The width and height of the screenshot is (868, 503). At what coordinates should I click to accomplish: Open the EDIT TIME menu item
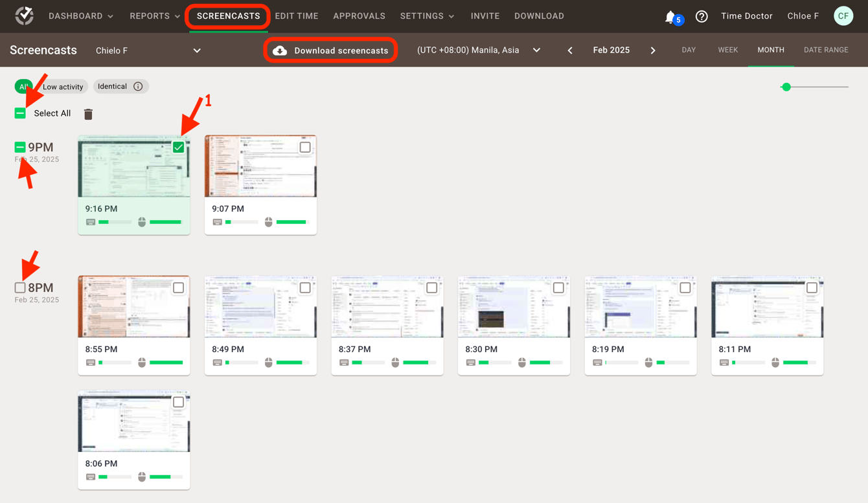coord(296,16)
